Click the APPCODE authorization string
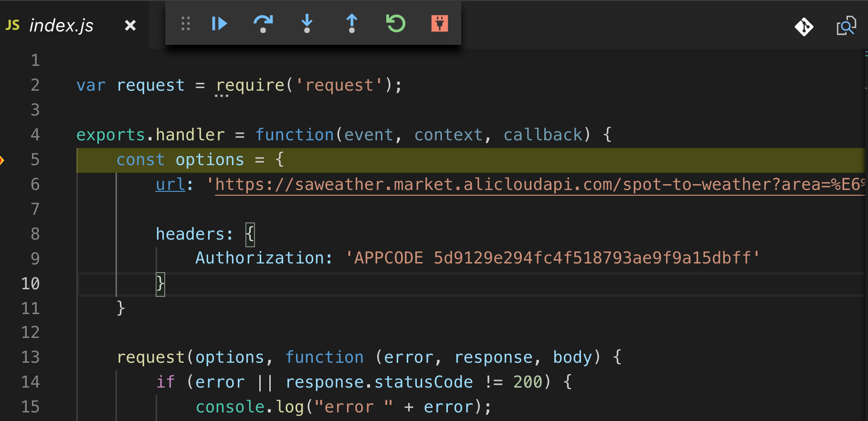This screenshot has width=868, height=421. click(x=552, y=258)
